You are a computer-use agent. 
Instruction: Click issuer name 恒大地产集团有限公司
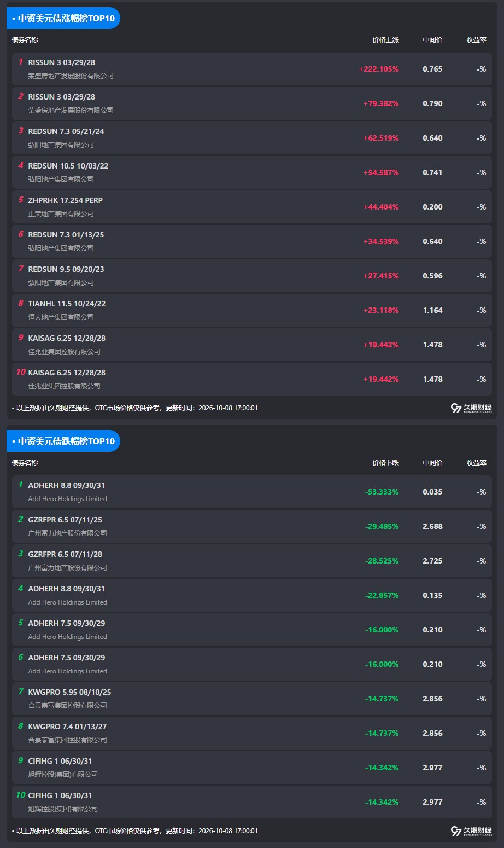pyautogui.click(x=61, y=317)
